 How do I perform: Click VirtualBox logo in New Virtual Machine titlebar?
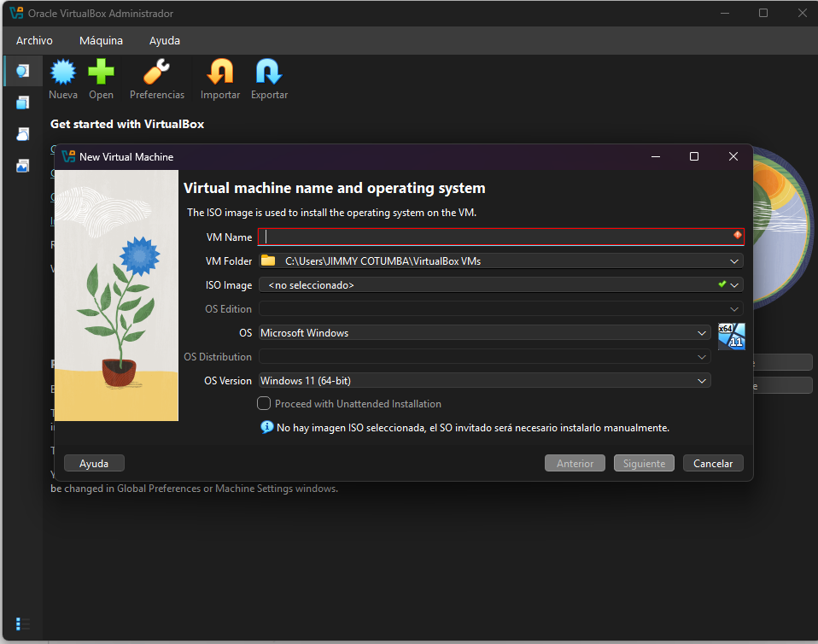[68, 156]
